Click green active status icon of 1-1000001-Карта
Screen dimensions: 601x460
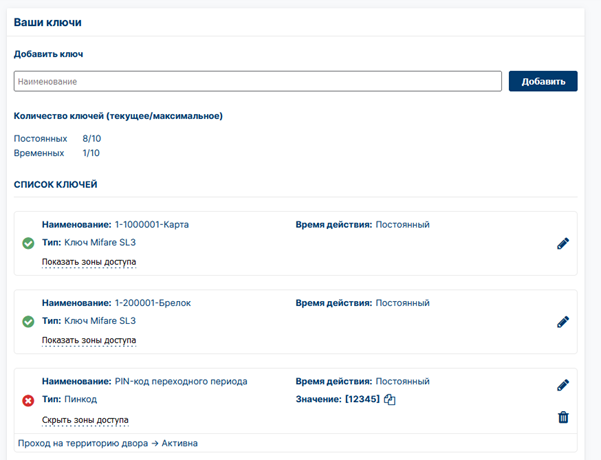(28, 243)
